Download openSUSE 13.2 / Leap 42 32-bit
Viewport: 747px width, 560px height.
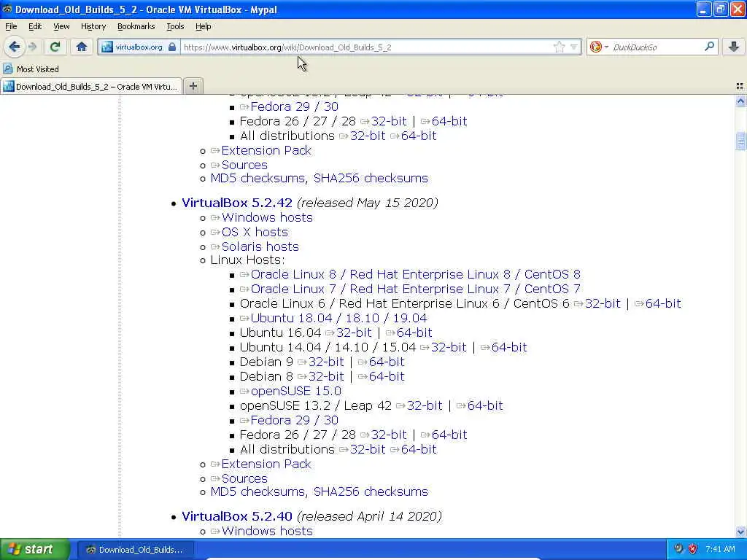click(425, 405)
